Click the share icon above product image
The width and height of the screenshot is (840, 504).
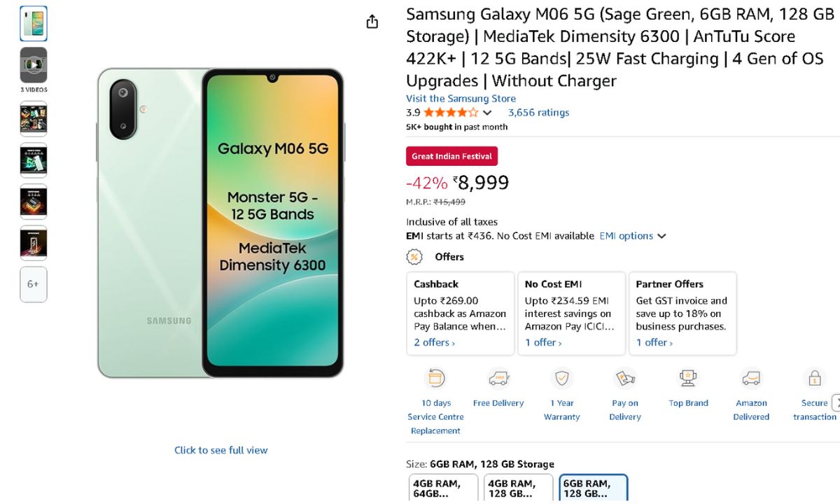[372, 22]
